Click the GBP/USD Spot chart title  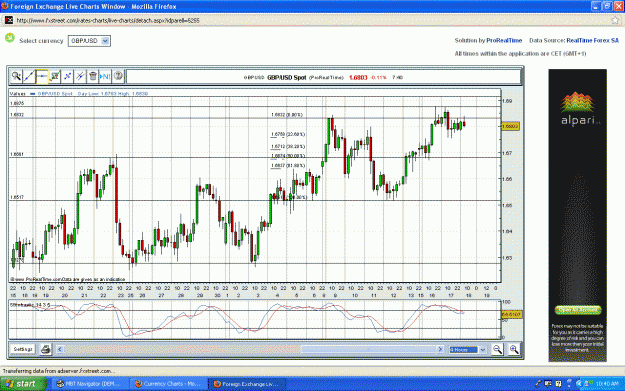point(287,77)
